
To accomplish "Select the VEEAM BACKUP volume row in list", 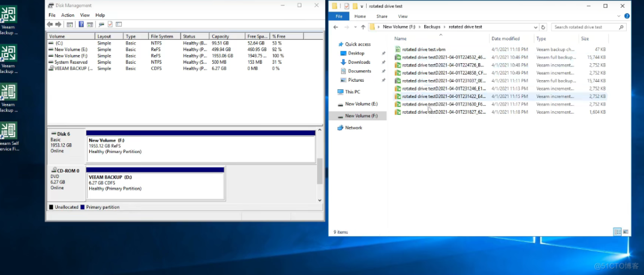I will [x=176, y=68].
